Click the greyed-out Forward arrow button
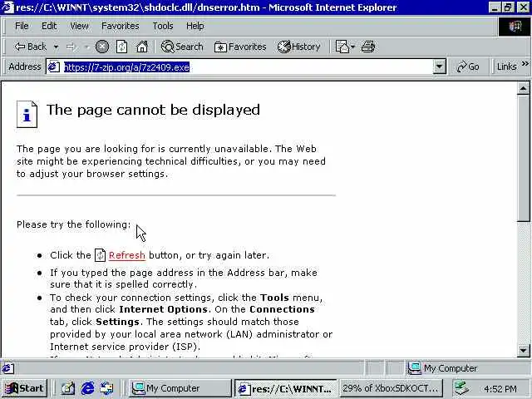 click(71, 47)
